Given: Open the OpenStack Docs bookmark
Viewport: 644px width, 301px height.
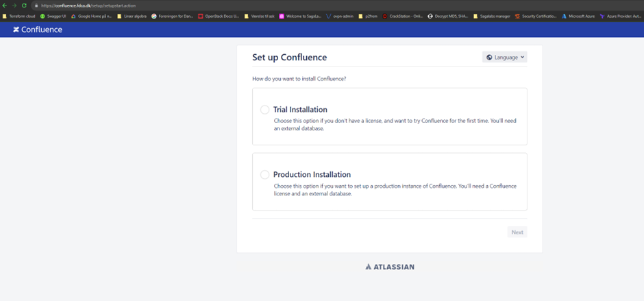Looking at the screenshot, I should (x=219, y=16).
